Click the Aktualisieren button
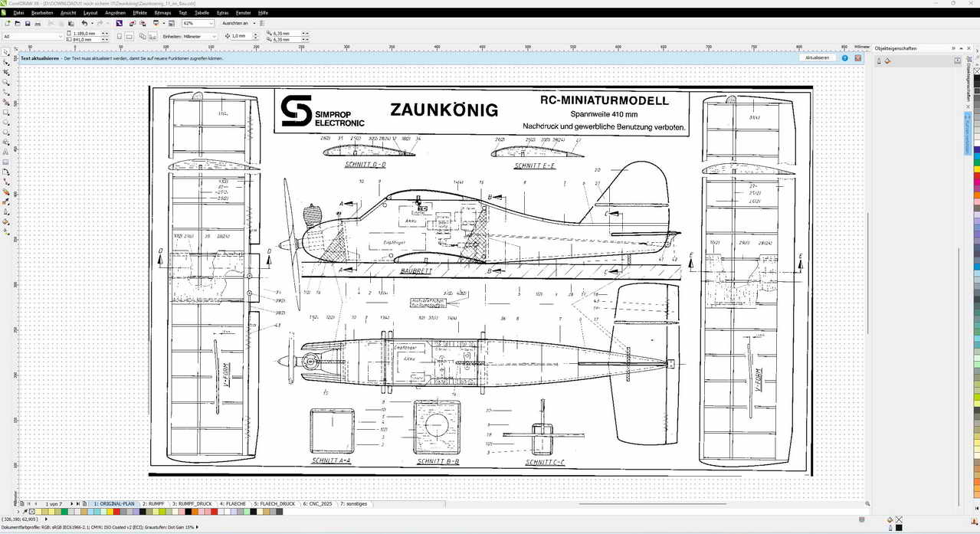Viewport: 980px width, 534px height. (x=817, y=58)
